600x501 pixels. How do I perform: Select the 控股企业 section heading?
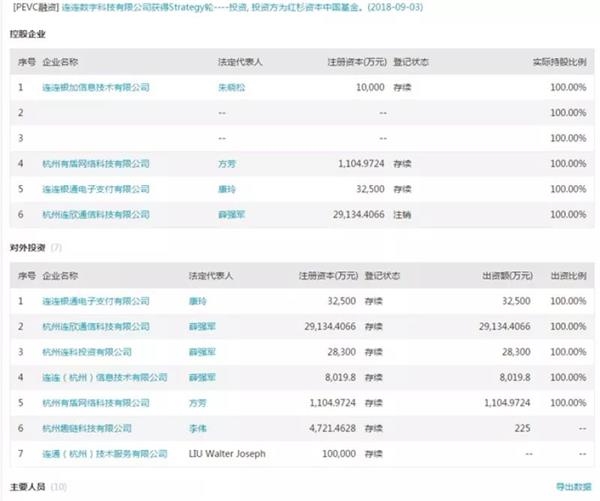coord(28,34)
